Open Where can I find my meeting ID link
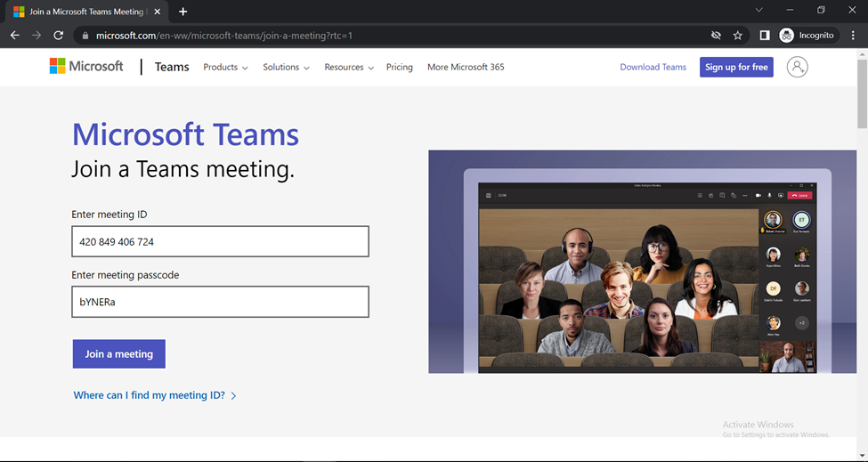This screenshot has height=462, width=868. click(x=155, y=395)
